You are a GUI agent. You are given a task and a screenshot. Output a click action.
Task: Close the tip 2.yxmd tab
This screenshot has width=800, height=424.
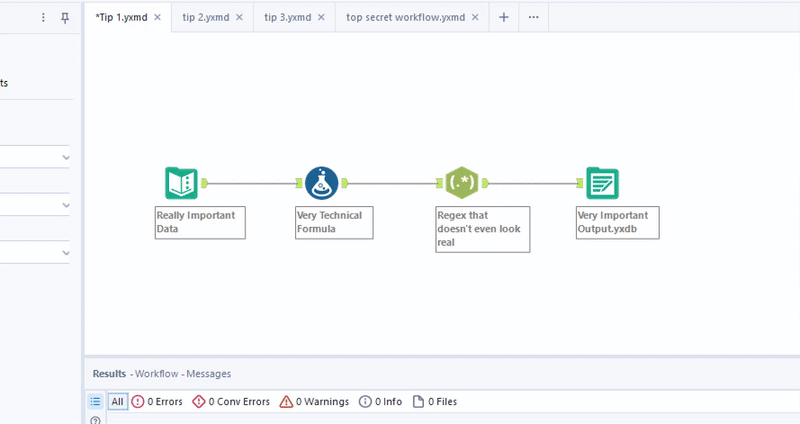(239, 17)
